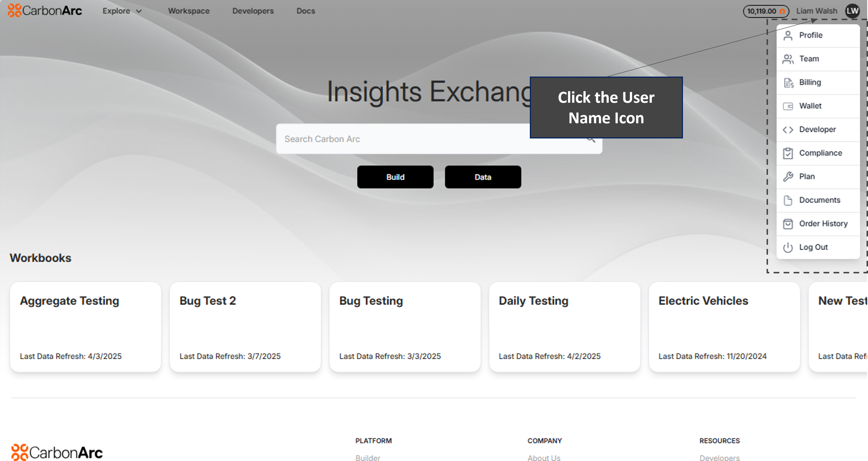This screenshot has height=461, width=868.
Task: Click the About Us footer link
Action: (544, 458)
